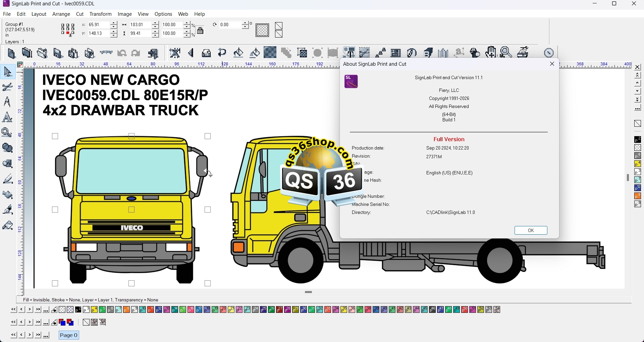644x342 pixels.
Task: Click the Print and Cut toolbar icon
Action: (524, 53)
